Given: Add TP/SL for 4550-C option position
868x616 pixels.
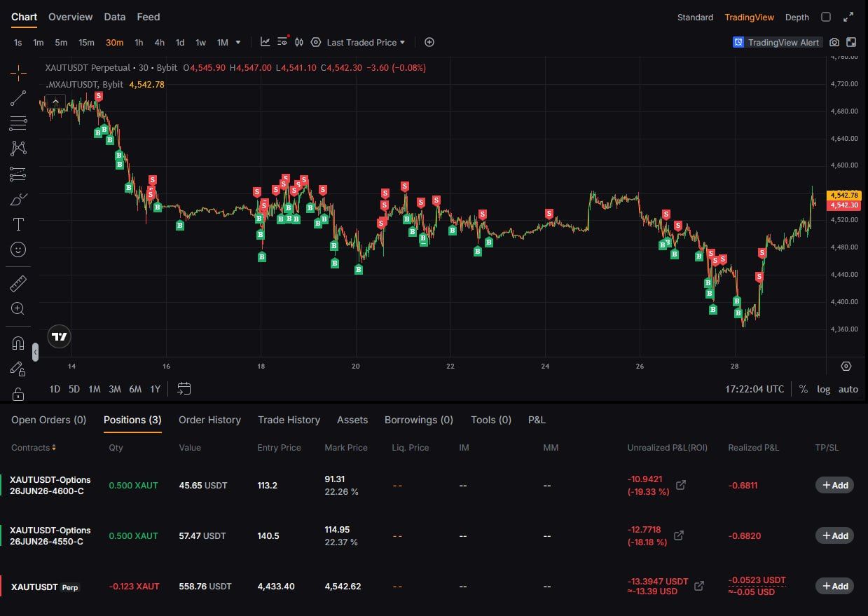Looking at the screenshot, I should click(x=834, y=535).
